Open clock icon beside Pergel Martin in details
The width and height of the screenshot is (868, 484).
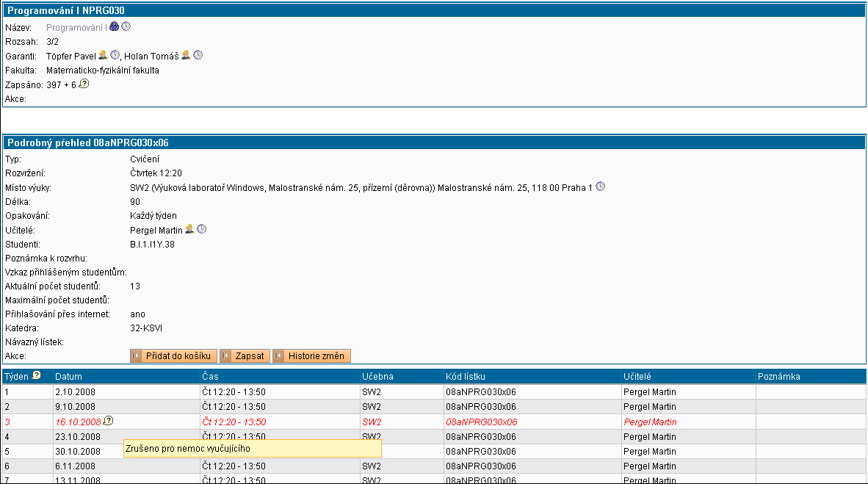pos(202,230)
